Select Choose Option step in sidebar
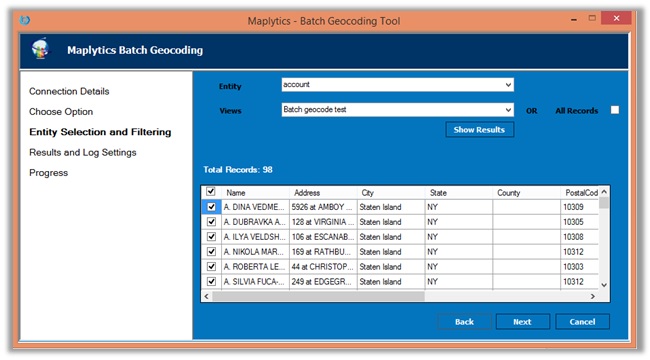Screen dimensions: 650x360 (61, 112)
